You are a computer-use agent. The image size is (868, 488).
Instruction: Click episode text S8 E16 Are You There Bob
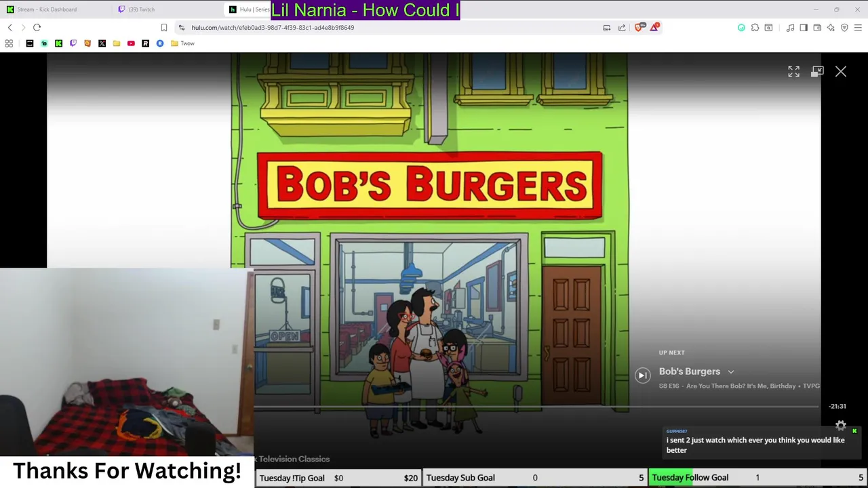pyautogui.click(x=739, y=386)
